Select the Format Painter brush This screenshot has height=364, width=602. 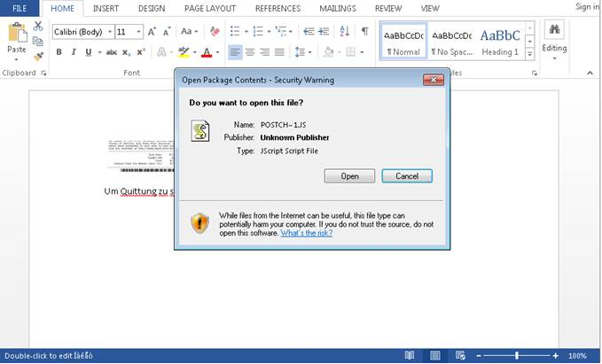[37, 56]
